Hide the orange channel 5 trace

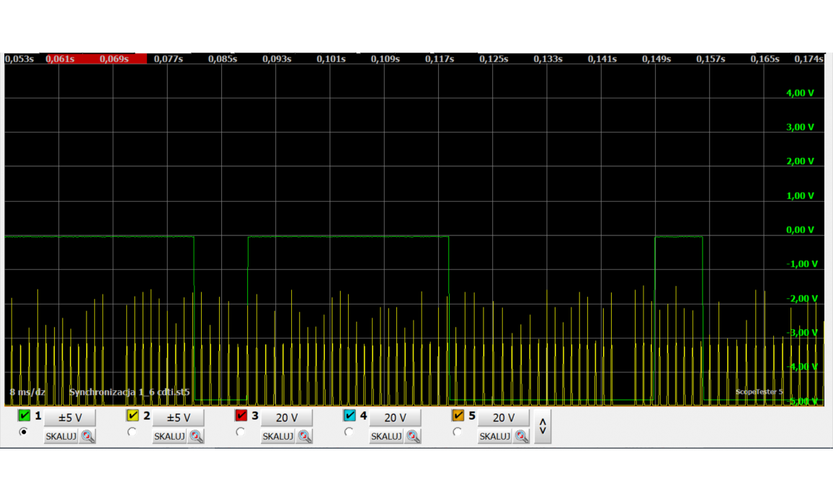click(458, 416)
